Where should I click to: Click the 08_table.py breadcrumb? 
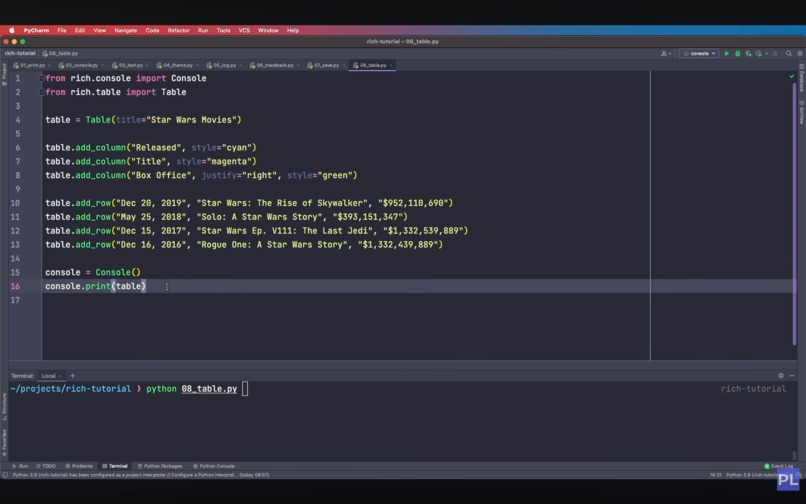point(61,53)
